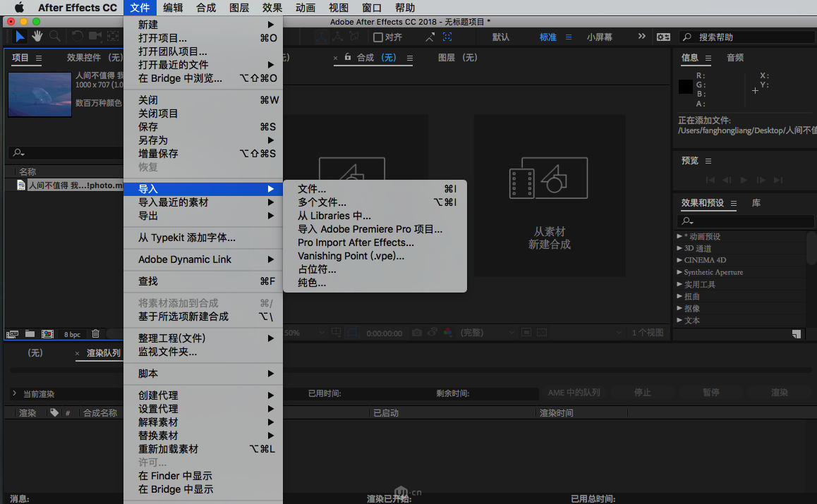Select the Hand tool
The height and width of the screenshot is (504, 817).
tap(37, 37)
